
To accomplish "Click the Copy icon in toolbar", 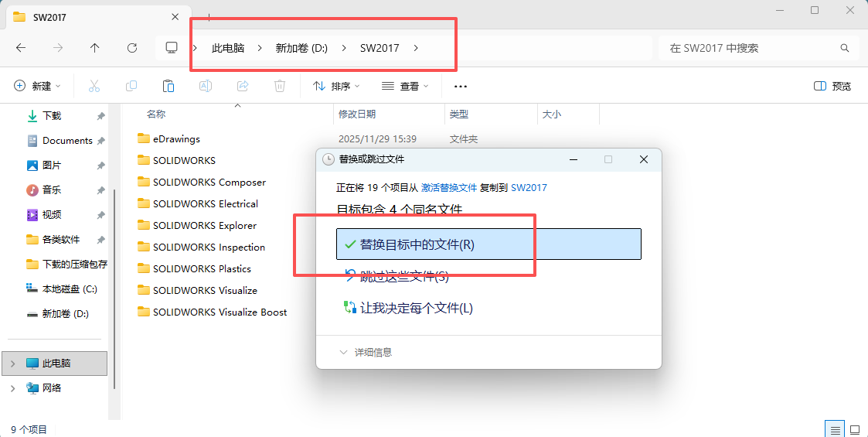I will (x=131, y=86).
